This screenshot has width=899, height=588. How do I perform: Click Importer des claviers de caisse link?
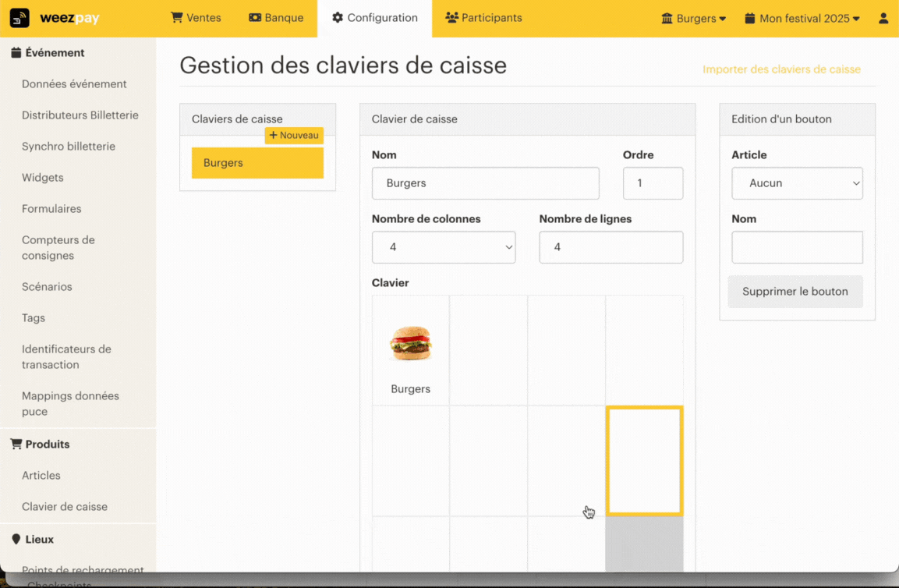click(x=781, y=69)
